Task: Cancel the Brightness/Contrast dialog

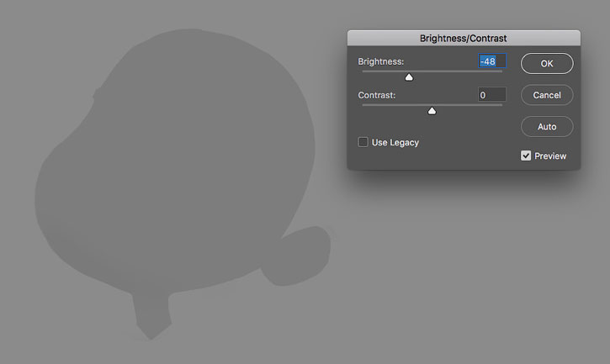Action: [x=547, y=95]
